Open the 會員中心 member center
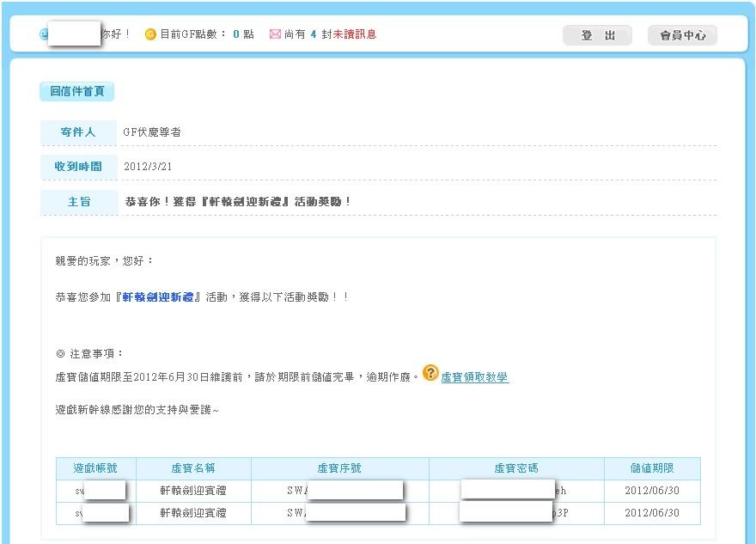 pos(682,35)
